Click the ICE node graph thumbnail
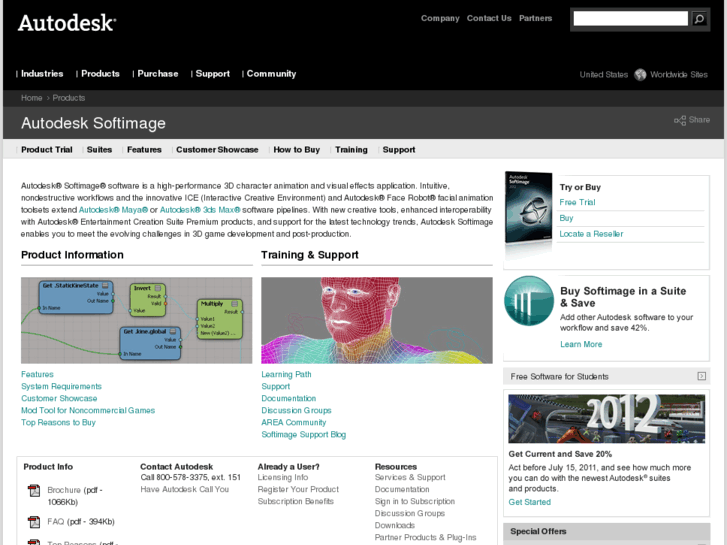Screen dimensions: 727x545 [137, 320]
